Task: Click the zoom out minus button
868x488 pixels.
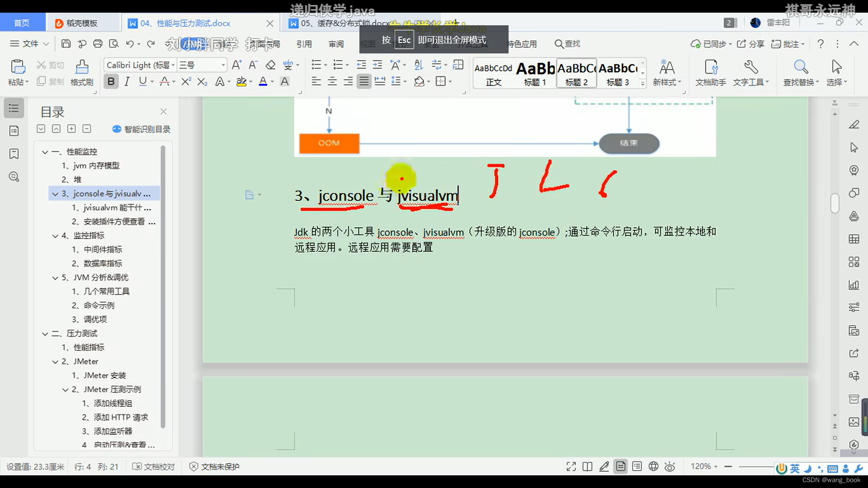Action: coord(728,466)
